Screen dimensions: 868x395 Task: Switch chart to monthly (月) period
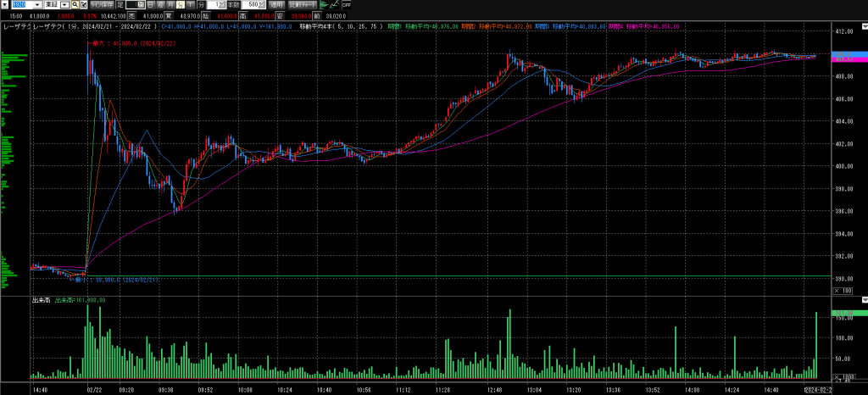tap(170, 5)
